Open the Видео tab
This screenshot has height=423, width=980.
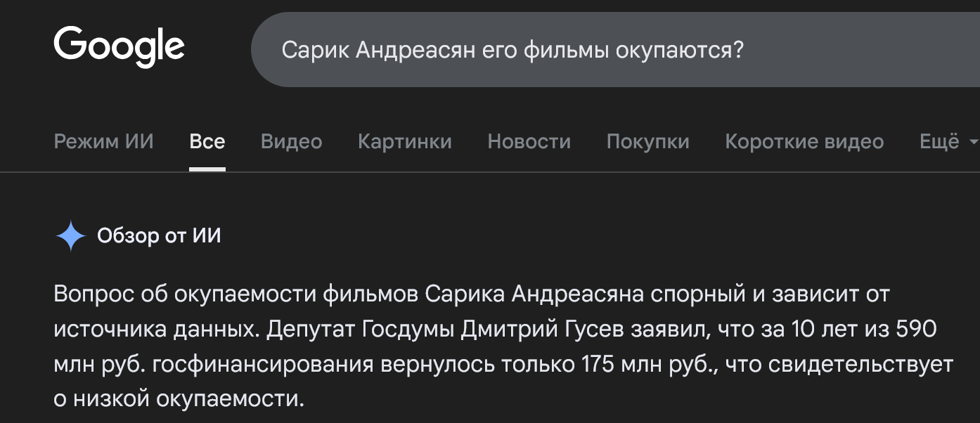point(291,142)
